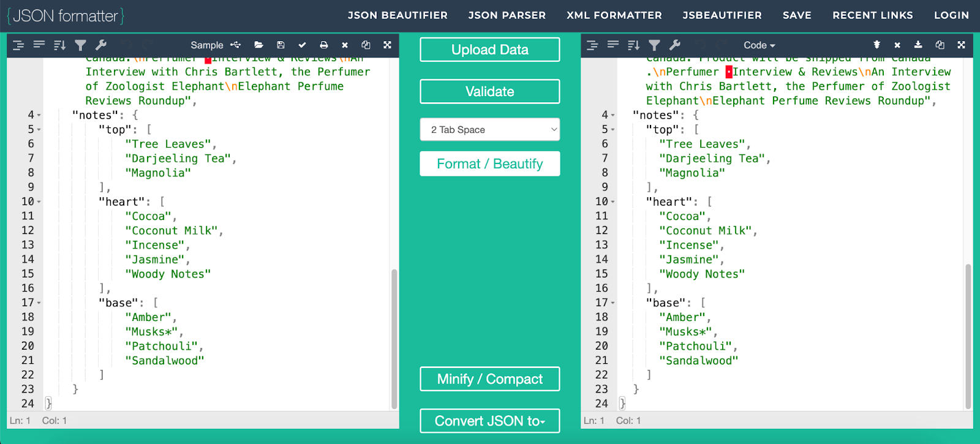Print icon in left editor toolbar
The image size is (980, 444).
pos(323,45)
